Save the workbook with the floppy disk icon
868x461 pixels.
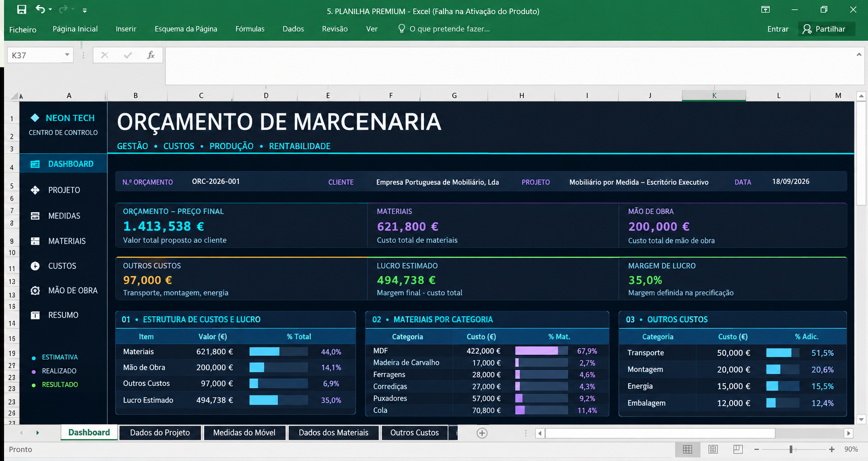tap(22, 10)
